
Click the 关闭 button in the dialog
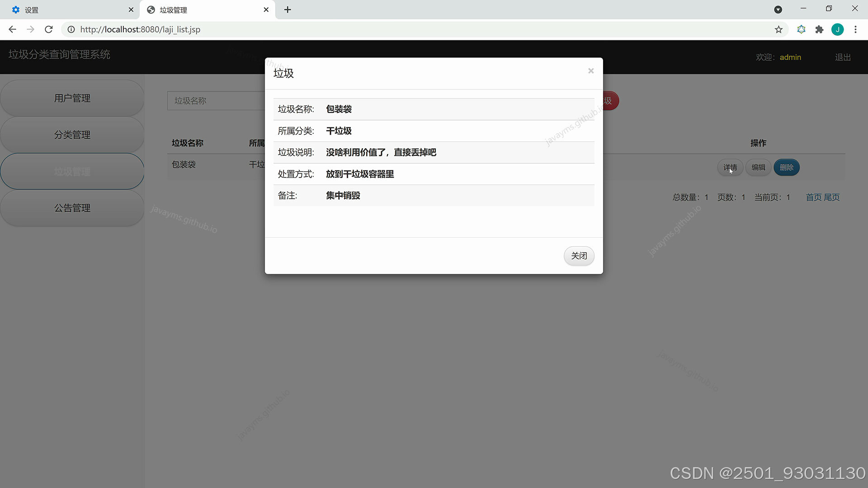579,256
